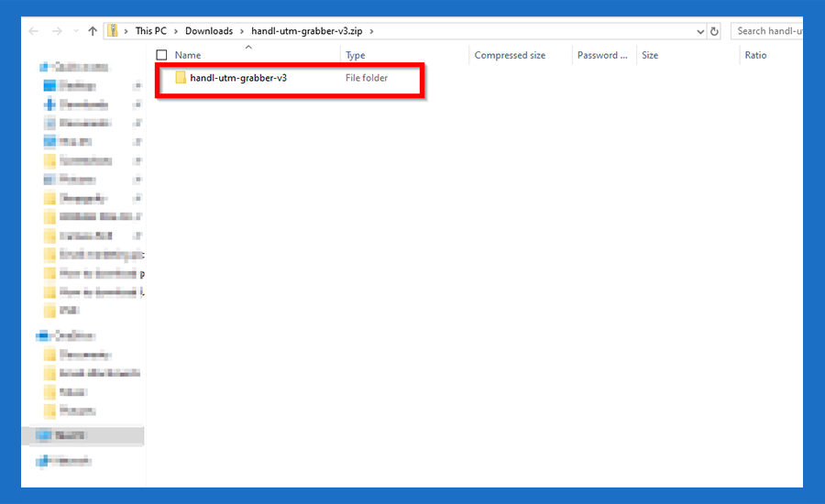Screen dimensions: 825x504
Task: Click the Back navigation arrow
Action: coord(34,31)
